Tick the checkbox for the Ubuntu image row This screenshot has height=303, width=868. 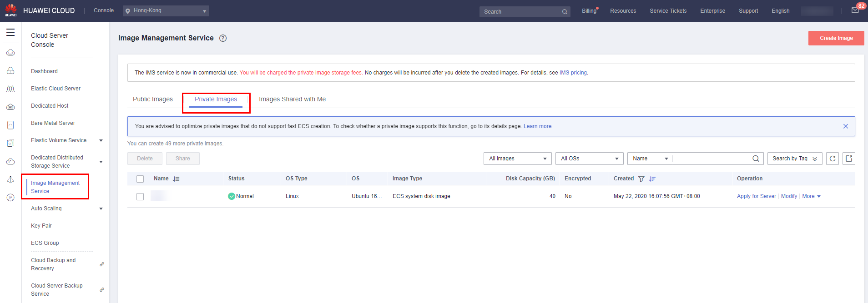140,197
